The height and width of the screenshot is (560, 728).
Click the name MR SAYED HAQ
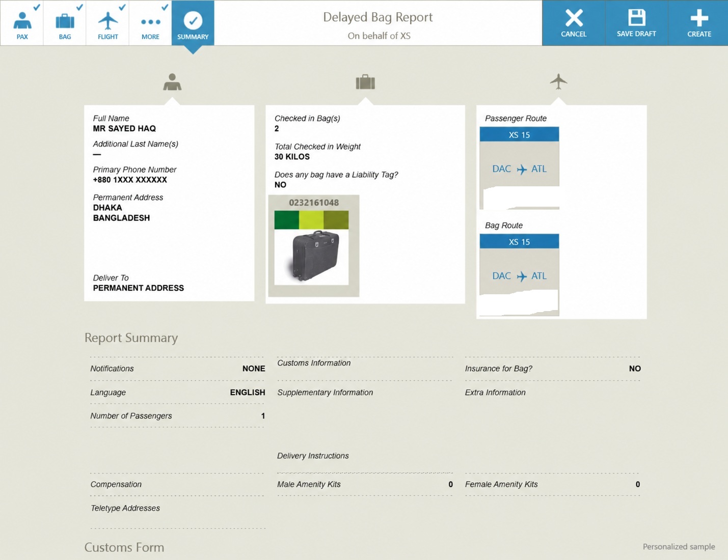(124, 129)
